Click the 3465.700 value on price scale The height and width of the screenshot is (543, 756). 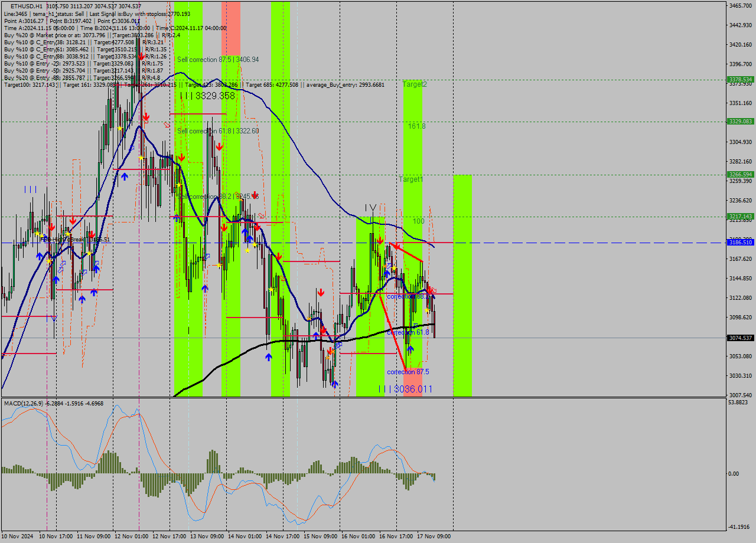(740, 5)
